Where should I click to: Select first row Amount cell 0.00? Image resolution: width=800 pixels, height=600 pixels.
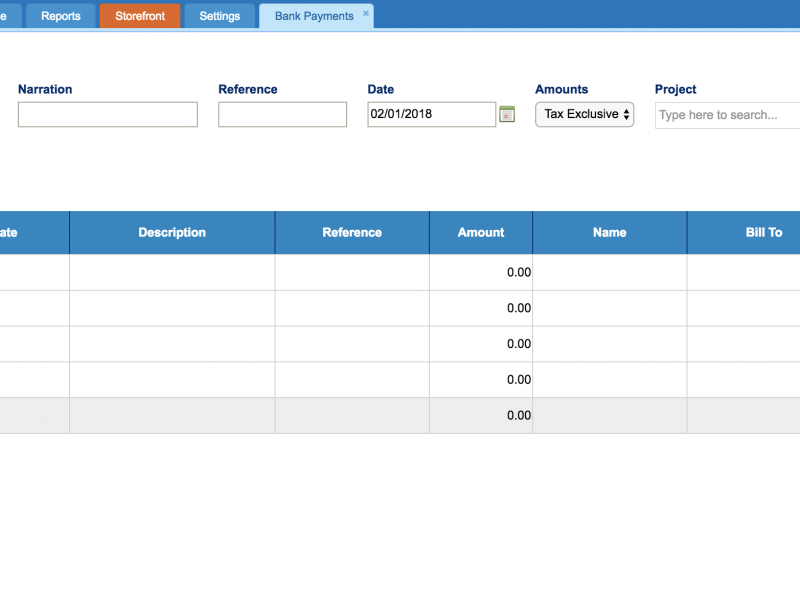click(x=481, y=272)
